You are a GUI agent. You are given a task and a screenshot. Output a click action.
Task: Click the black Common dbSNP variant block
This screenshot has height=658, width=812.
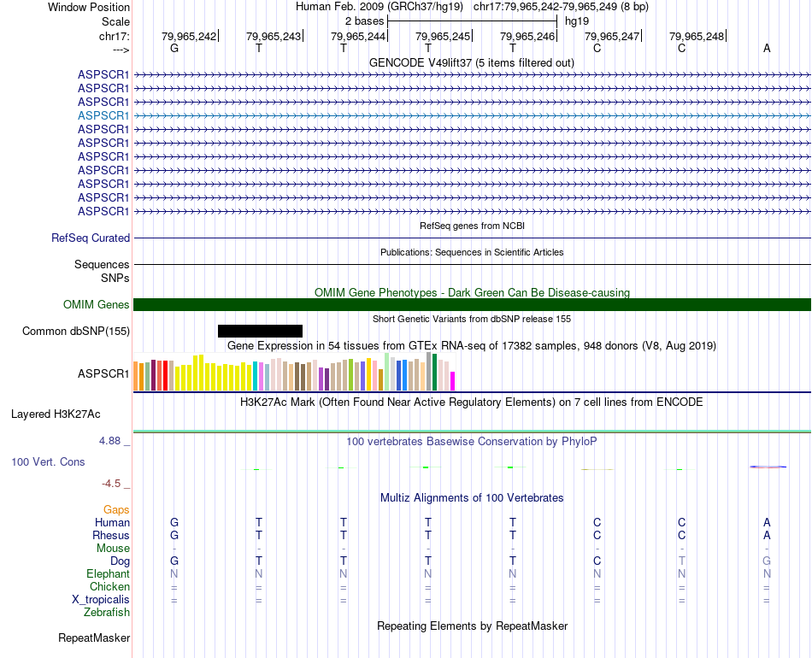coord(260,331)
